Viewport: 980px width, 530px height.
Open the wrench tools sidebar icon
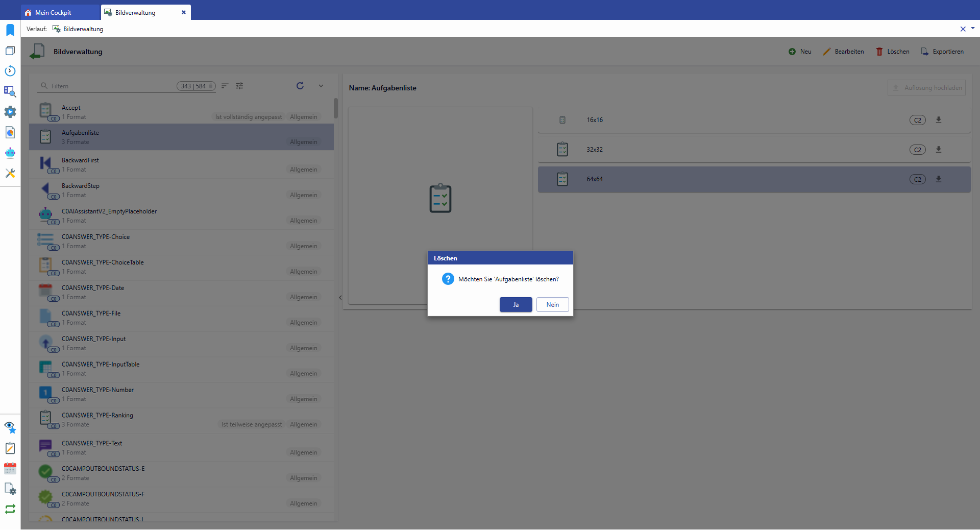(x=10, y=173)
